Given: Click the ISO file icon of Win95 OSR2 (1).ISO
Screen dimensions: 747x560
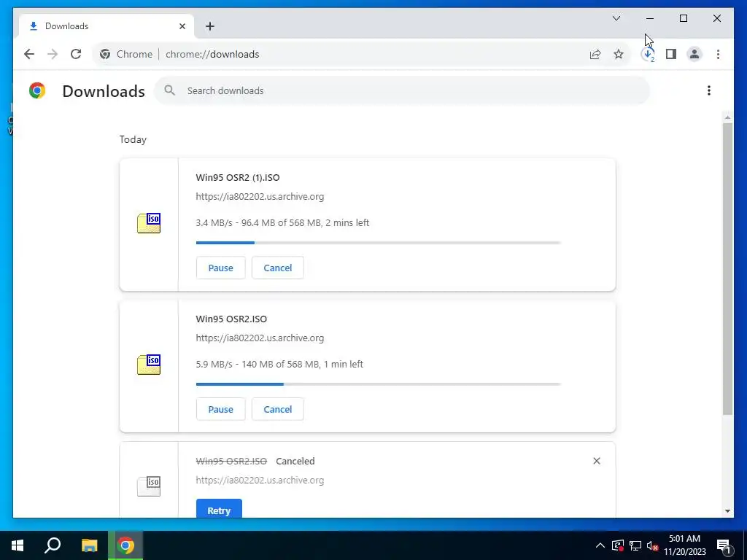Looking at the screenshot, I should point(149,223).
